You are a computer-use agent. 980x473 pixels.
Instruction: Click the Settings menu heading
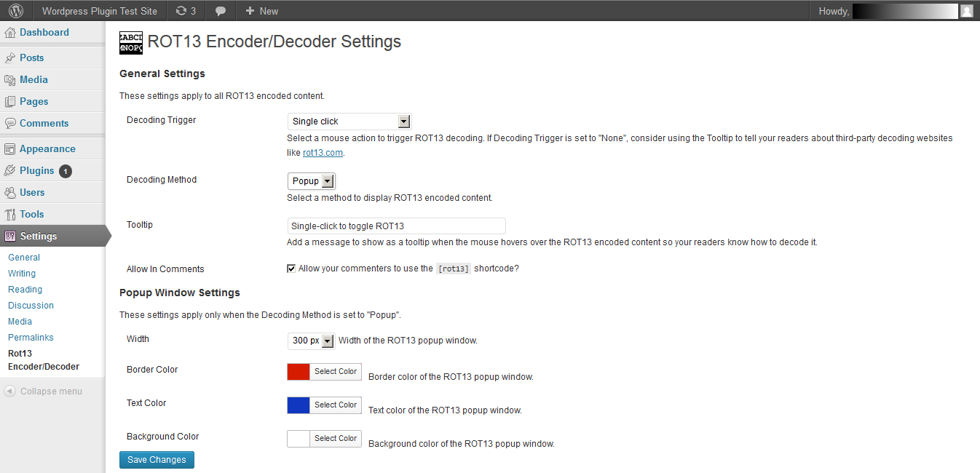click(x=39, y=236)
